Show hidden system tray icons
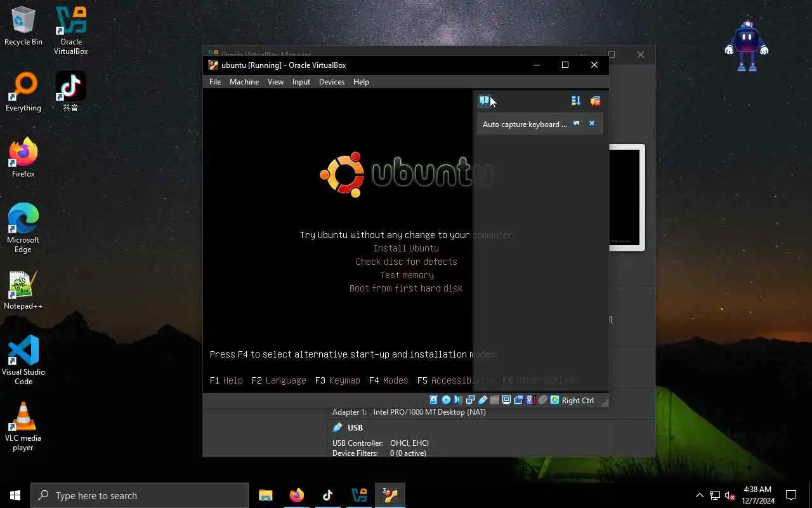Image resolution: width=812 pixels, height=508 pixels. [x=700, y=495]
